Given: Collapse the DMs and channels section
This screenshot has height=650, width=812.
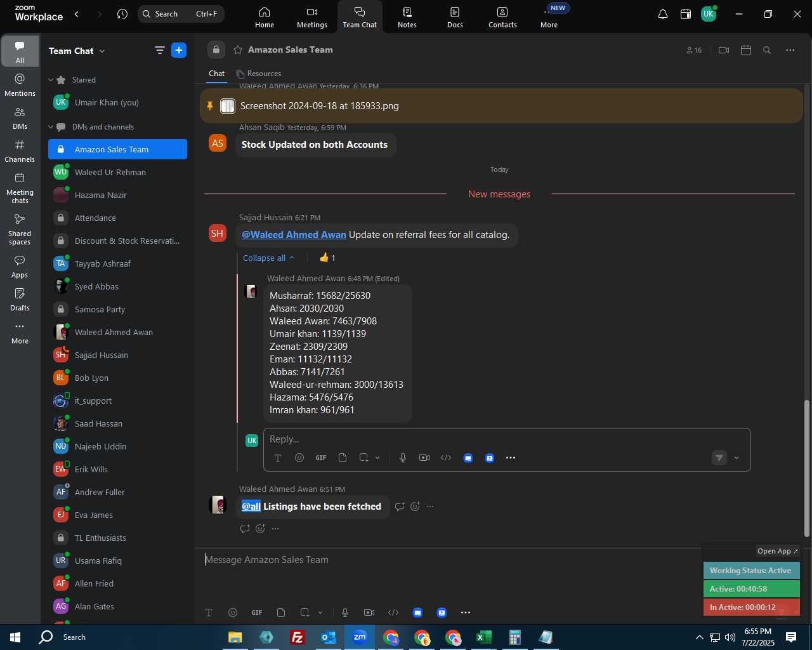Looking at the screenshot, I should tap(51, 127).
